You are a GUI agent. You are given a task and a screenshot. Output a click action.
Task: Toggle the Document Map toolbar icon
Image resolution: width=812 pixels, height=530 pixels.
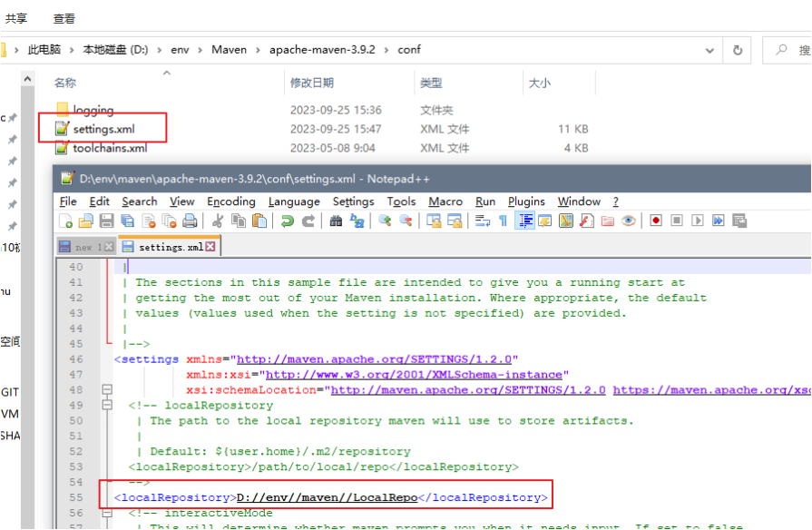coord(566,221)
